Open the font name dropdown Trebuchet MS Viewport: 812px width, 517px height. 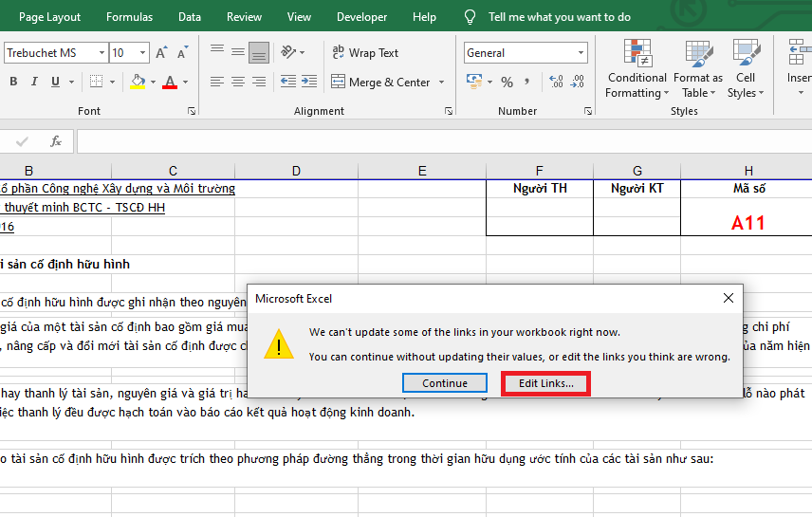pos(99,53)
